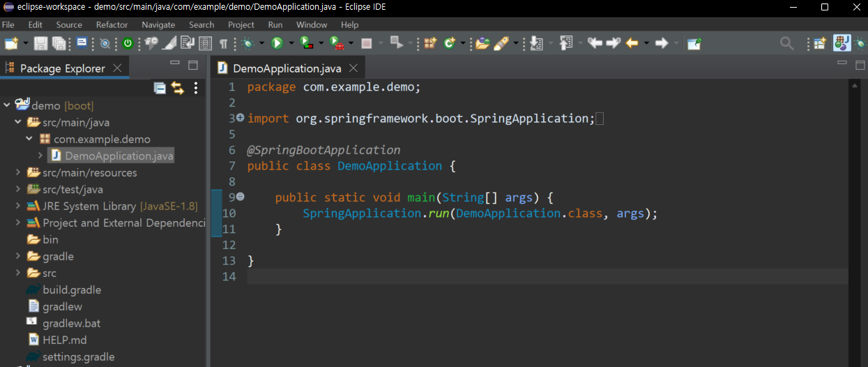Expand JRE System Library node
This screenshot has width=868, height=367.
(x=18, y=206)
